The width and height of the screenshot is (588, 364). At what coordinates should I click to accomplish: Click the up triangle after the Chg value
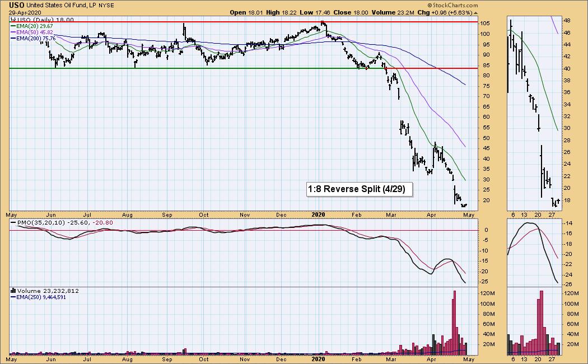(475, 13)
